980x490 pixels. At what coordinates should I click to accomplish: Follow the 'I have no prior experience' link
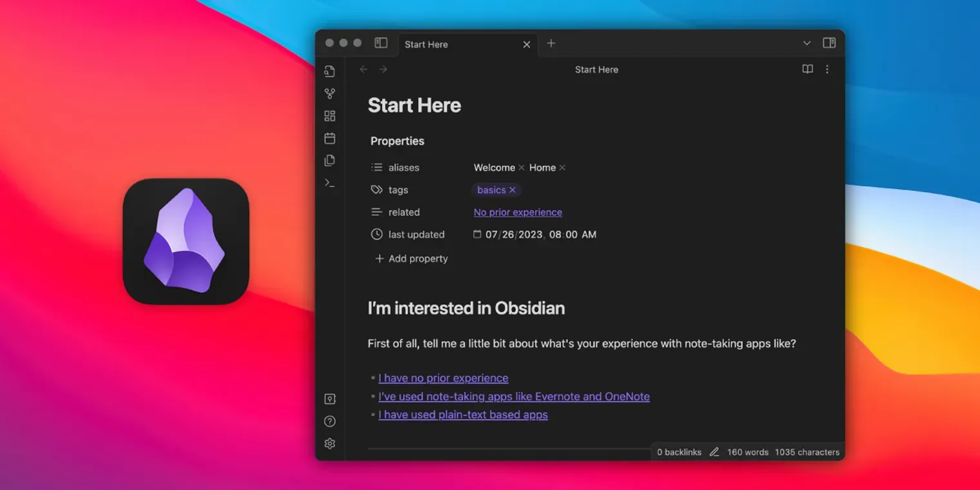click(443, 378)
